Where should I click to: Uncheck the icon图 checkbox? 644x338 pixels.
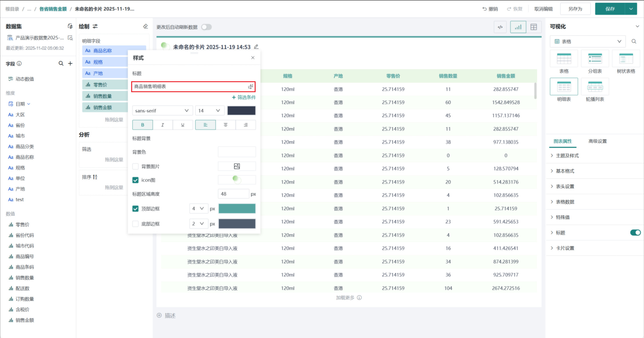pos(135,180)
